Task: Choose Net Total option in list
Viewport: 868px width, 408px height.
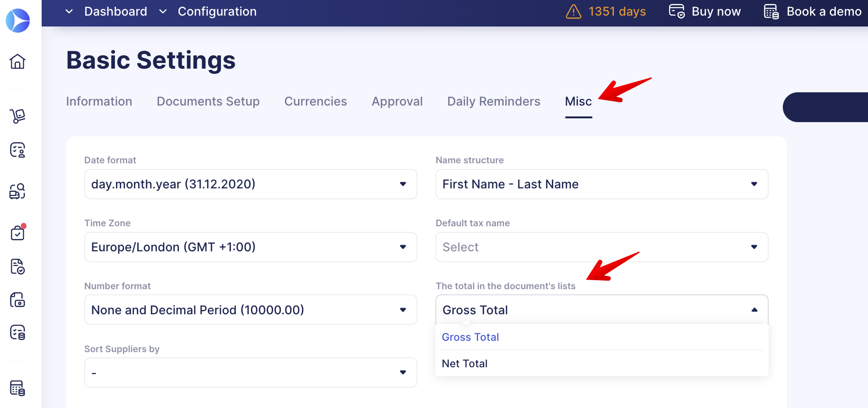Action: (x=602, y=364)
